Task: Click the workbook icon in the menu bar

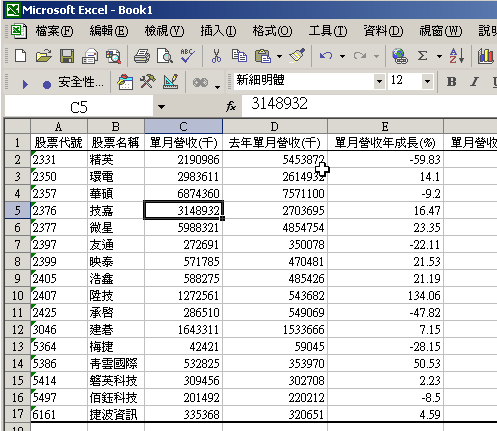Action: coord(18,31)
